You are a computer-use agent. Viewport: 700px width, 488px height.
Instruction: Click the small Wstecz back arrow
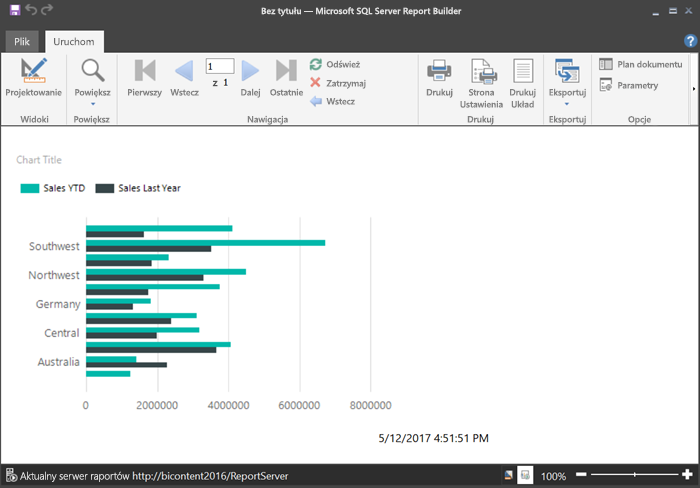tap(333, 101)
